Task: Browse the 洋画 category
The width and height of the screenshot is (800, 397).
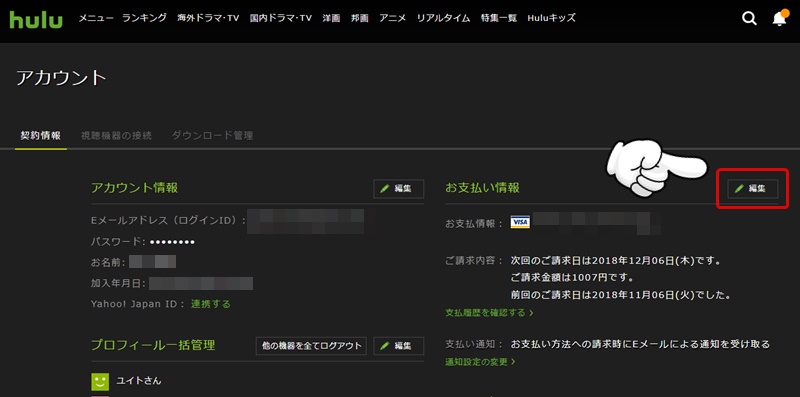Action: point(331,18)
